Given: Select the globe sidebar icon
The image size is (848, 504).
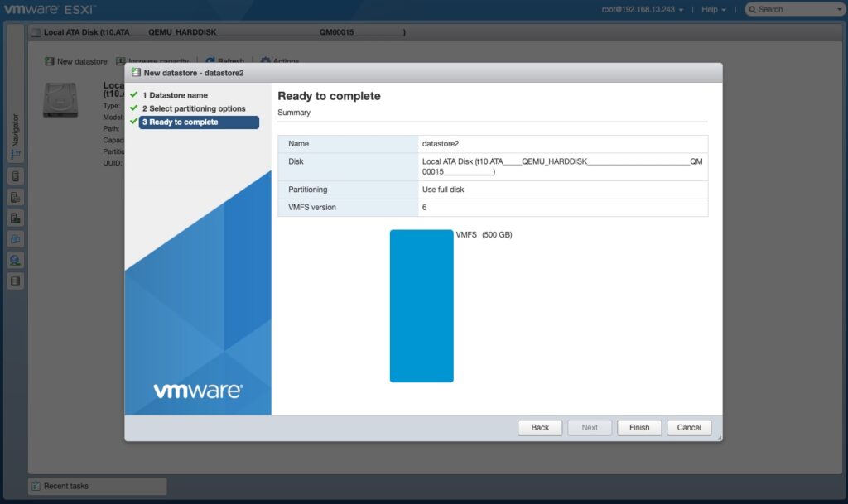Looking at the screenshot, I should coord(15,261).
